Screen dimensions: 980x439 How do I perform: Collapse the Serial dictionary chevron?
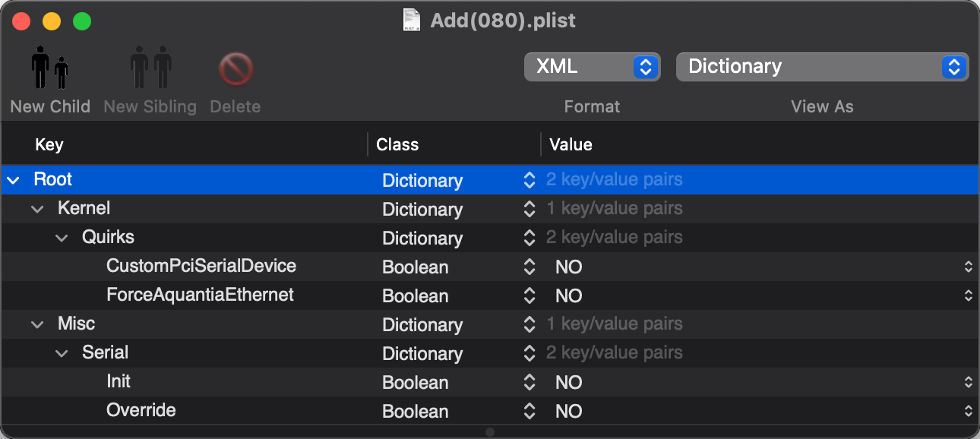pyautogui.click(x=62, y=353)
